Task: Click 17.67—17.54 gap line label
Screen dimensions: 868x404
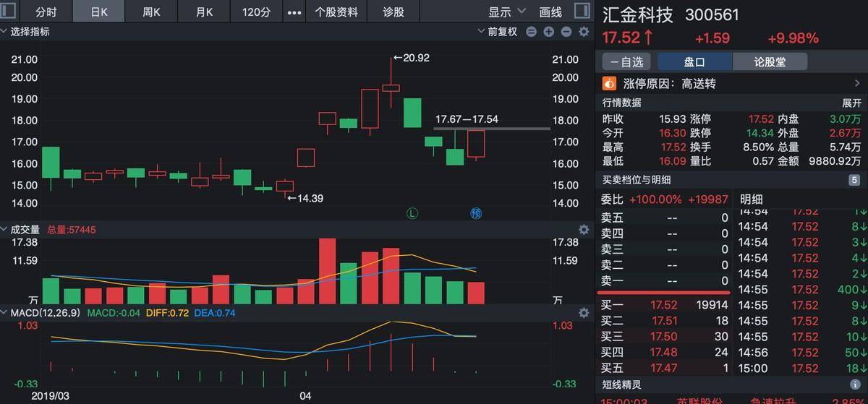Action: (x=467, y=119)
